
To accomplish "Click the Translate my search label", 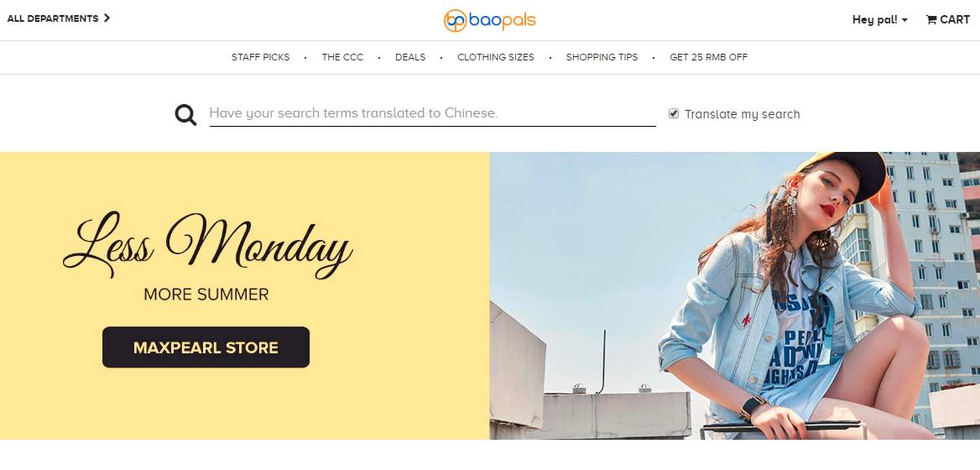I will [x=742, y=114].
